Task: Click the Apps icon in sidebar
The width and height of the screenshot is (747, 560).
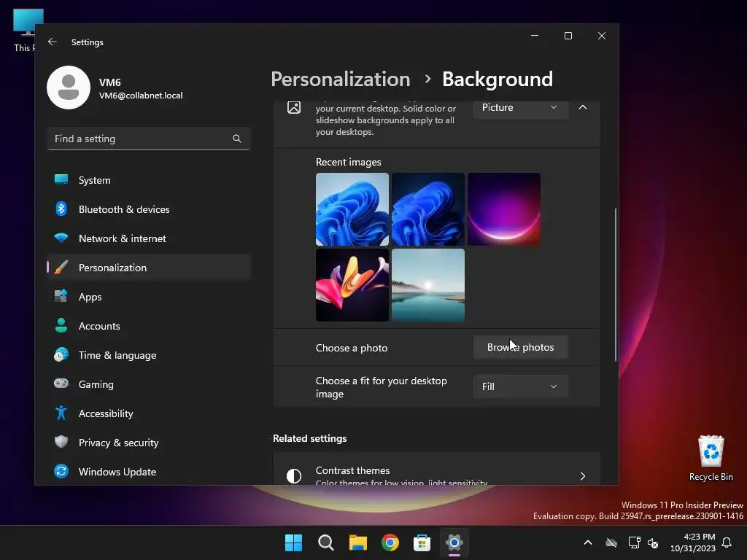Action: [x=61, y=296]
